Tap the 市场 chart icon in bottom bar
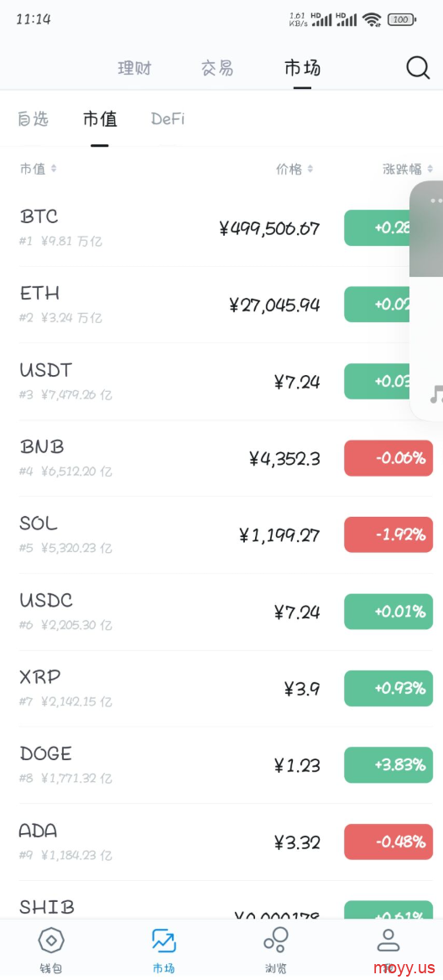Screen dimensions: 443x980 pyautogui.click(x=164, y=941)
